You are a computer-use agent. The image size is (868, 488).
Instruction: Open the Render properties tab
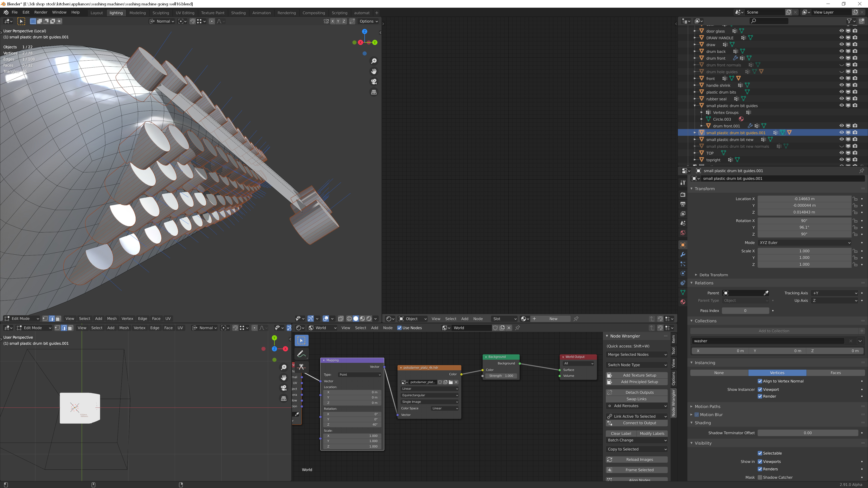click(683, 195)
